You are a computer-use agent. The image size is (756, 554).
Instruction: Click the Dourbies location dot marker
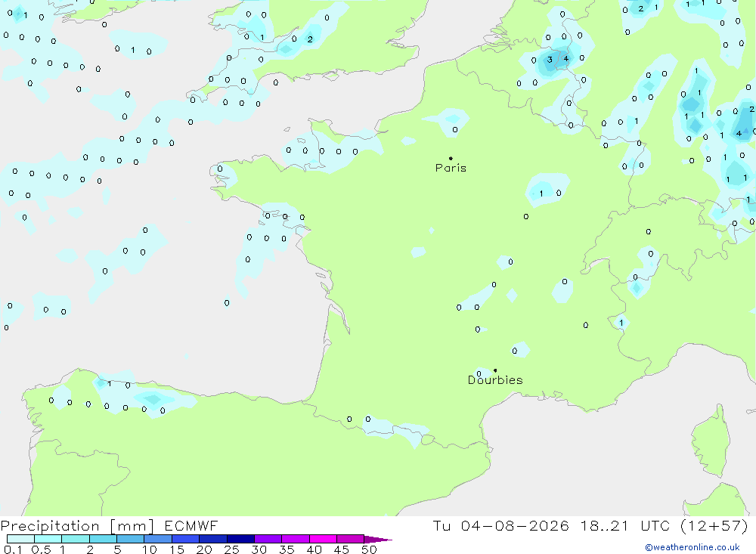tap(495, 370)
